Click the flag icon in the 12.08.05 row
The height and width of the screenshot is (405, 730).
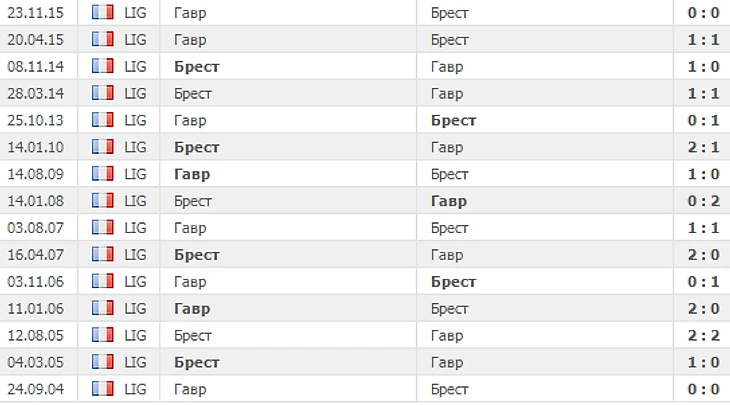(102, 335)
